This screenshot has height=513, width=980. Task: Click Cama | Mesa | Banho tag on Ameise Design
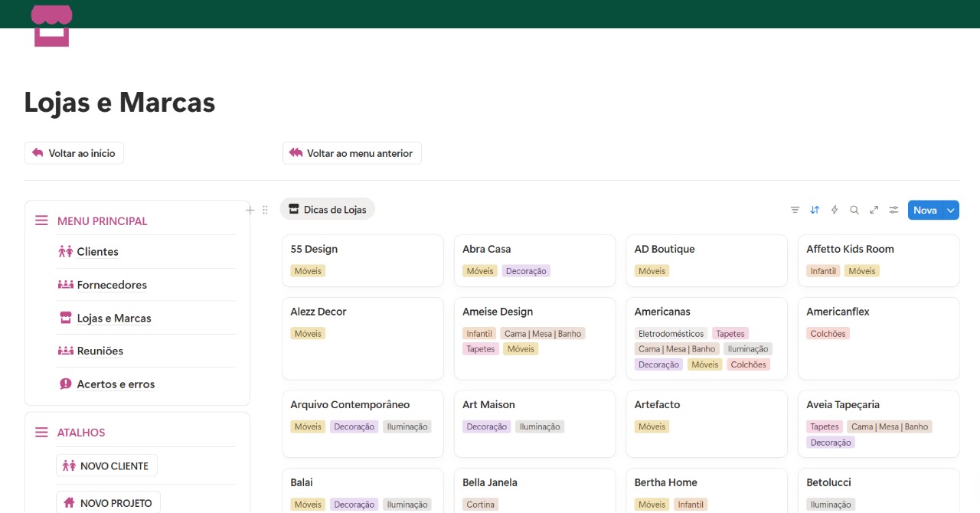(543, 334)
